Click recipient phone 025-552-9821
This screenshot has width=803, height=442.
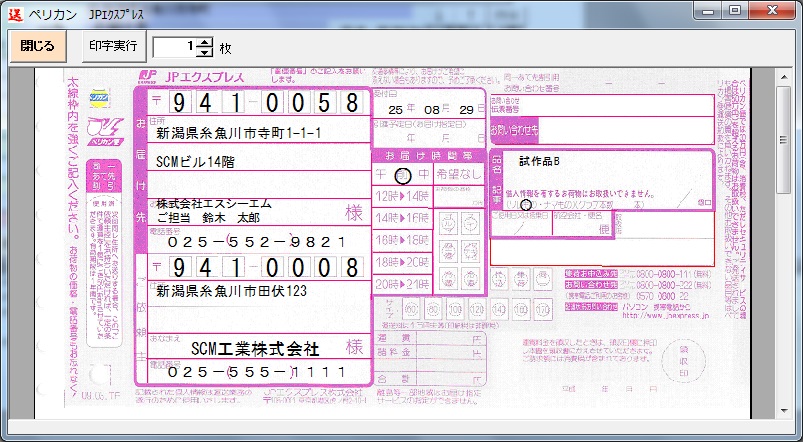[x=257, y=241]
